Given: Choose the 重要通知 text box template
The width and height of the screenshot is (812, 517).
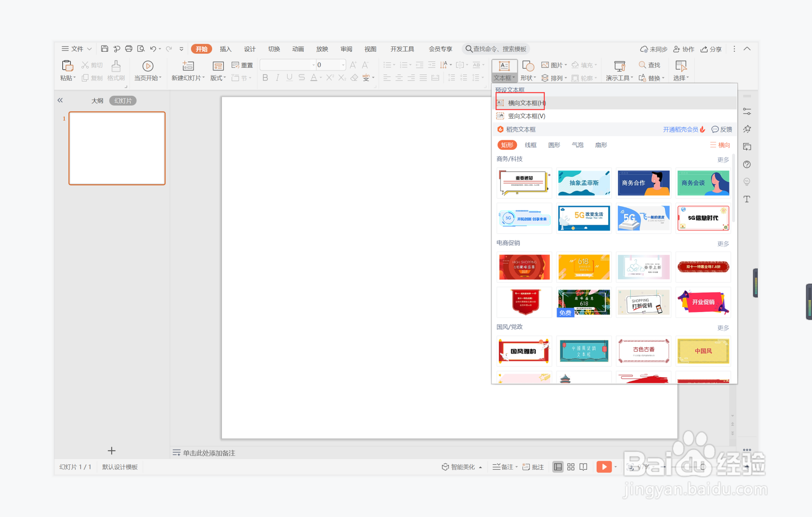Looking at the screenshot, I should [x=524, y=183].
